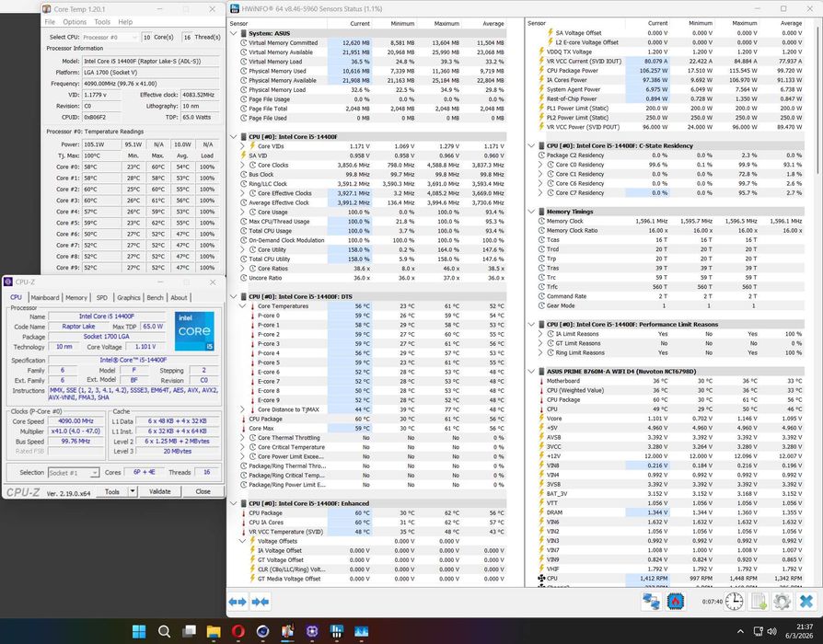
Task: Show hidden system tray icons
Action: (740, 631)
